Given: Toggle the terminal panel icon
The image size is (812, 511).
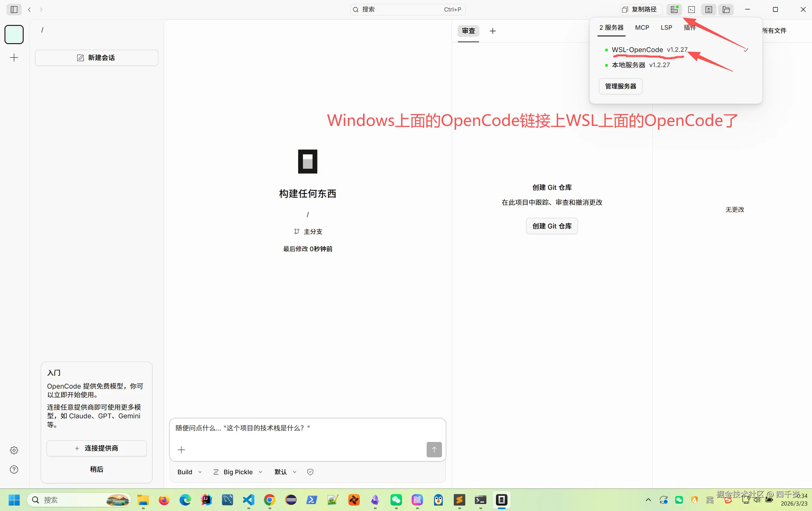Looking at the screenshot, I should point(691,10).
